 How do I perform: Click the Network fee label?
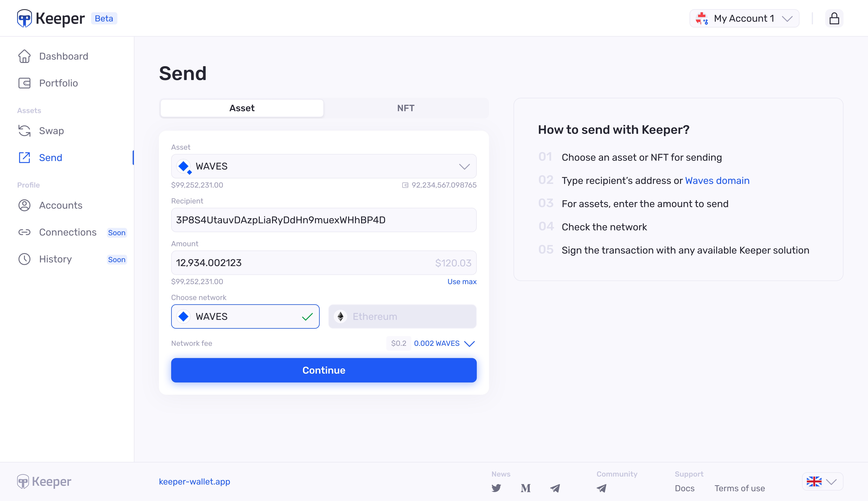(192, 343)
